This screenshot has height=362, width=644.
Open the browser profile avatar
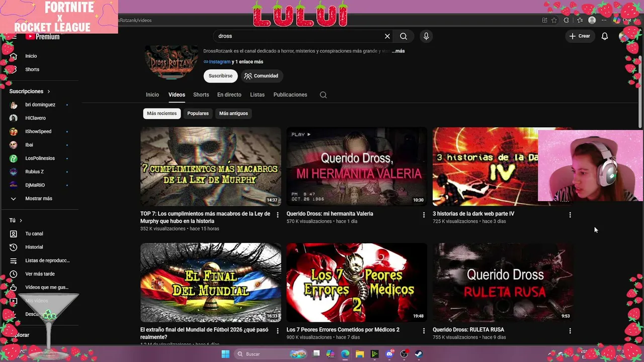pyautogui.click(x=592, y=20)
